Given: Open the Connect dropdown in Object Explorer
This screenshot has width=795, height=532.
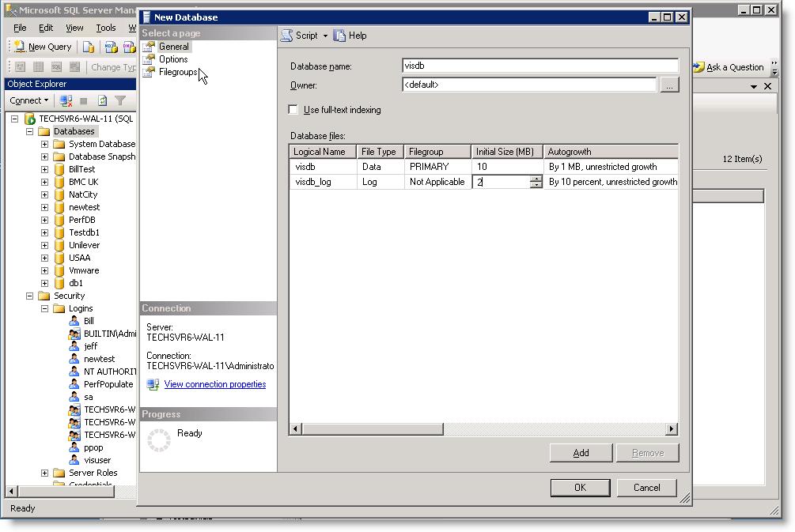Looking at the screenshot, I should [29, 100].
